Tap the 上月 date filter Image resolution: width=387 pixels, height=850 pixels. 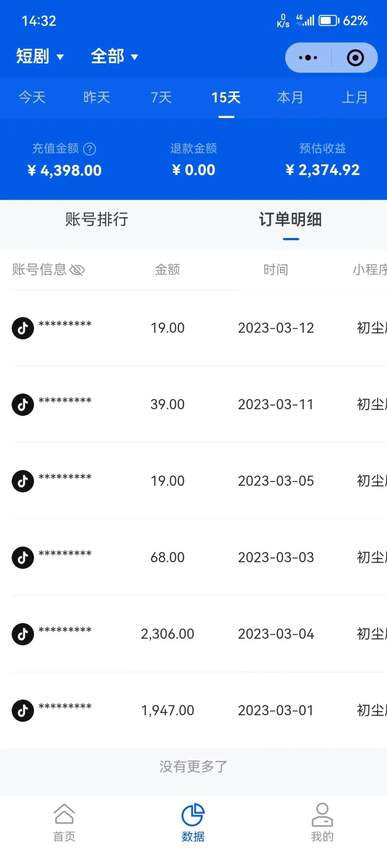(x=354, y=98)
